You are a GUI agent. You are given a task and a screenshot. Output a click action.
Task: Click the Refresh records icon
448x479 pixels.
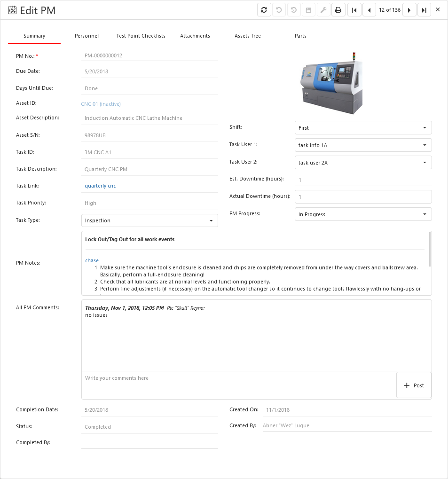[x=264, y=9]
